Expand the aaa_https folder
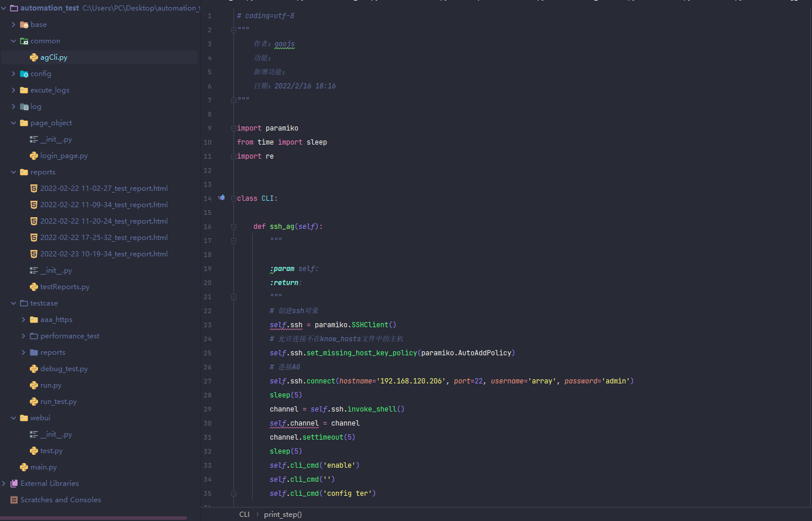812x521 pixels. tap(23, 320)
